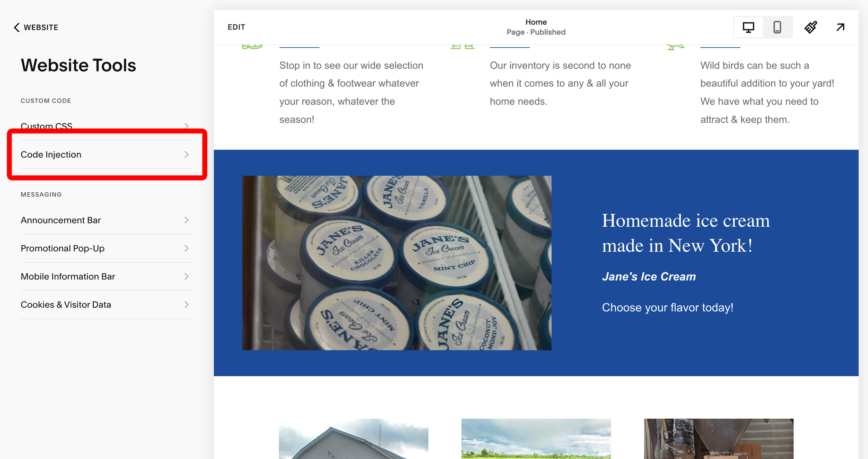Click Code Injection chevron arrow
868x459 pixels.
[186, 155]
